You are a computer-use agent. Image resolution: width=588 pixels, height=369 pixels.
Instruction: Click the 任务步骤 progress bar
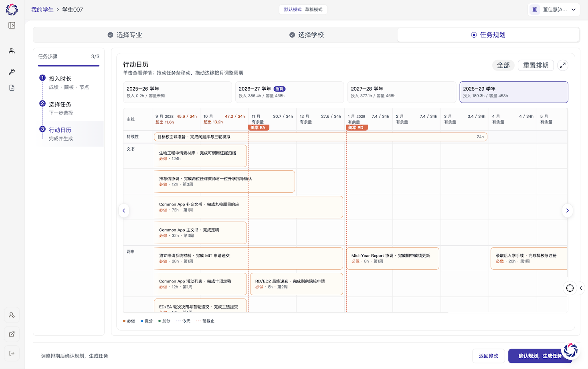[69, 66]
